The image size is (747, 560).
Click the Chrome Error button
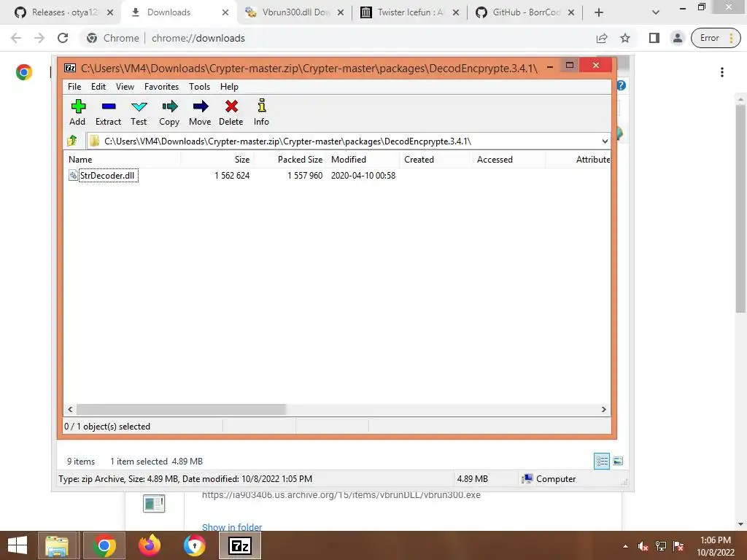click(716, 38)
